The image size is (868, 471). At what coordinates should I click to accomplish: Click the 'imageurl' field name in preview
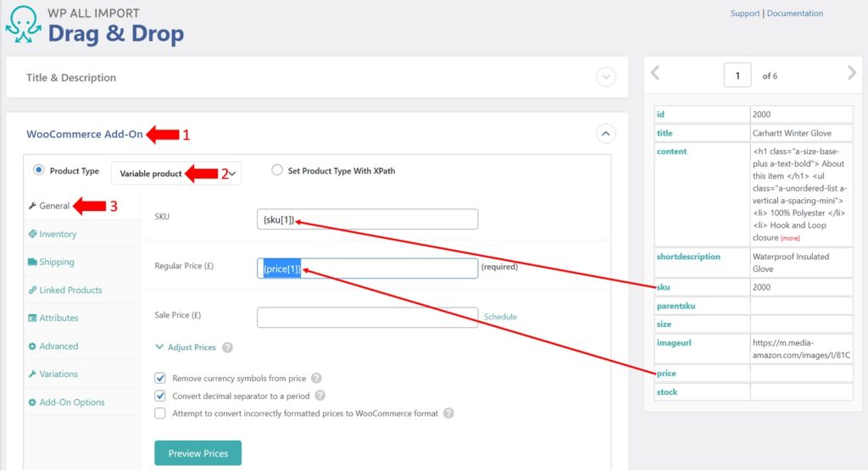[x=674, y=342]
